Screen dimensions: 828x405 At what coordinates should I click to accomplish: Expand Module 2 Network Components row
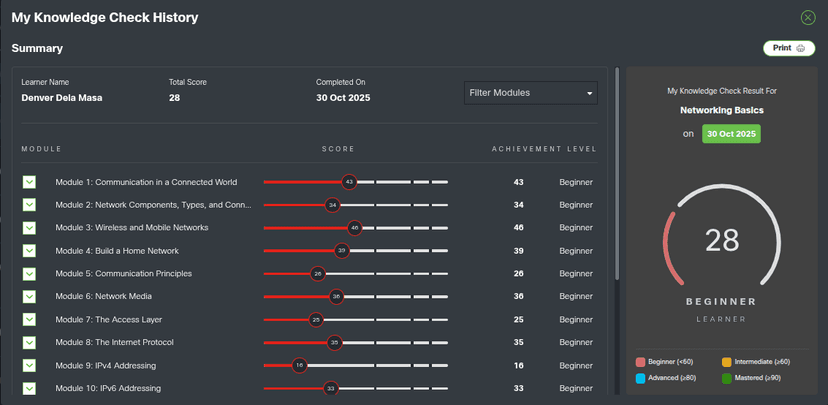click(29, 205)
